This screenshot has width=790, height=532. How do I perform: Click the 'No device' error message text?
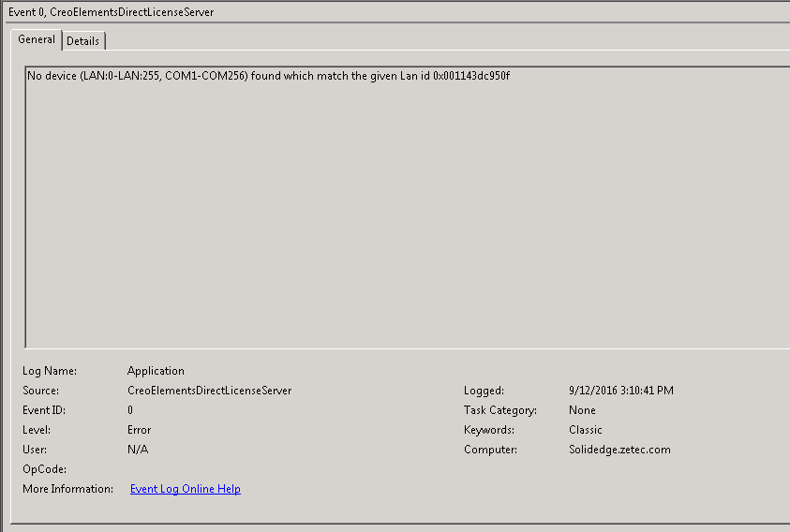(x=269, y=76)
